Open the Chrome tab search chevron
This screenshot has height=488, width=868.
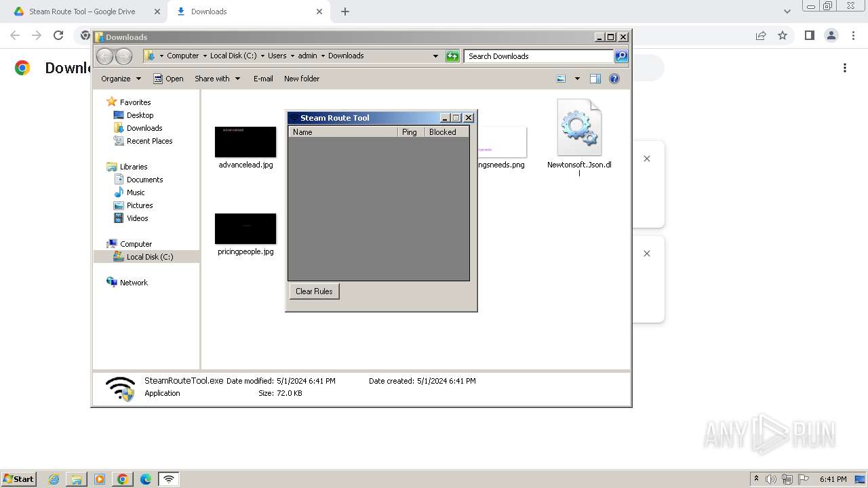pos(787,12)
